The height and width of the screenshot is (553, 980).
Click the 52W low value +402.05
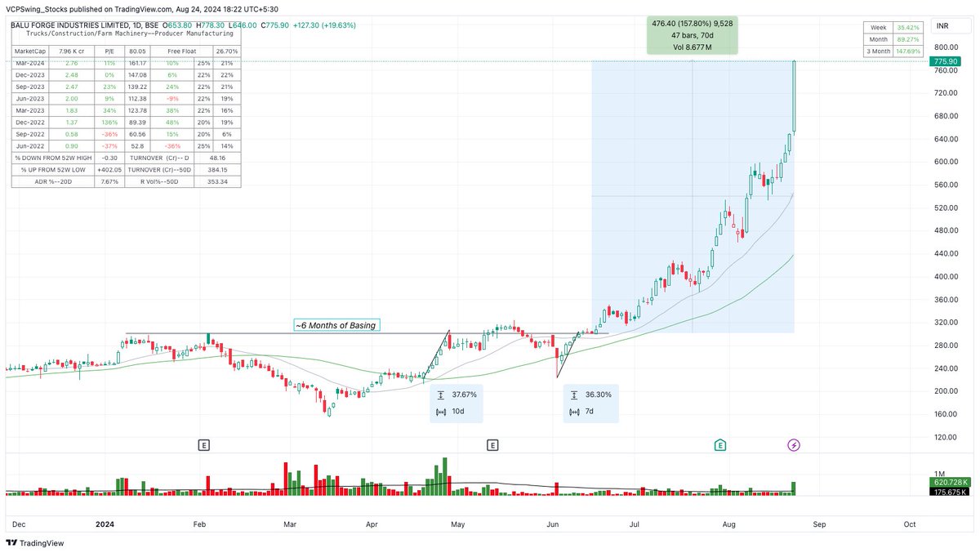tap(109, 170)
